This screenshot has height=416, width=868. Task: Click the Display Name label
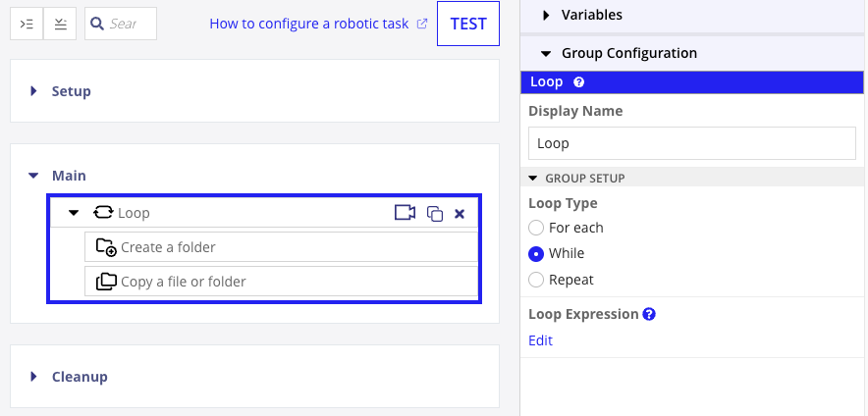pyautogui.click(x=575, y=111)
